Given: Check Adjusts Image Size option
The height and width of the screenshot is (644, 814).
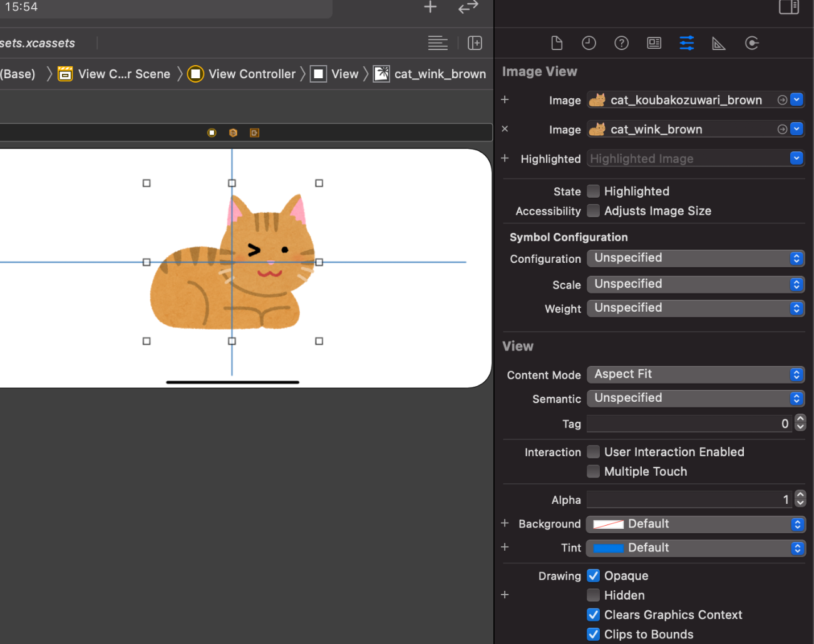Looking at the screenshot, I should click(594, 211).
